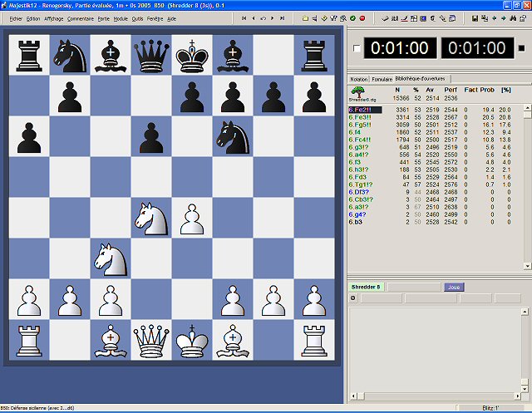
Task: Toggle the white clock indicator box
Action: click(357, 49)
